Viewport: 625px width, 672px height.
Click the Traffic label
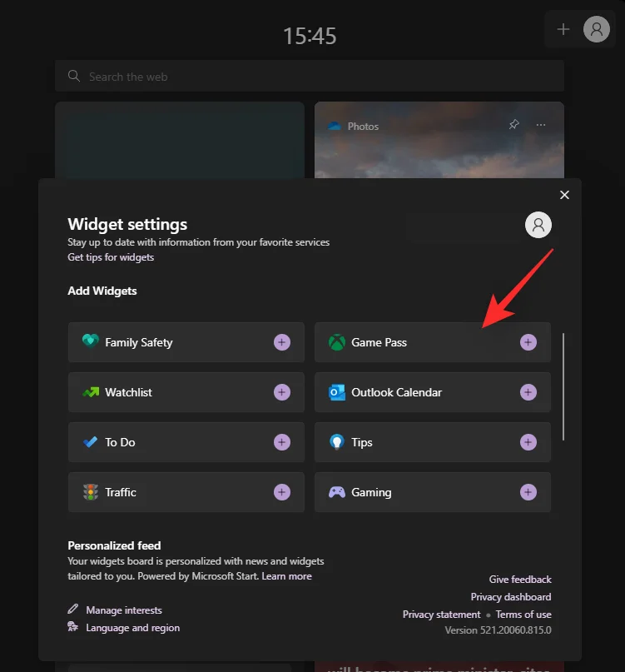click(x=121, y=492)
